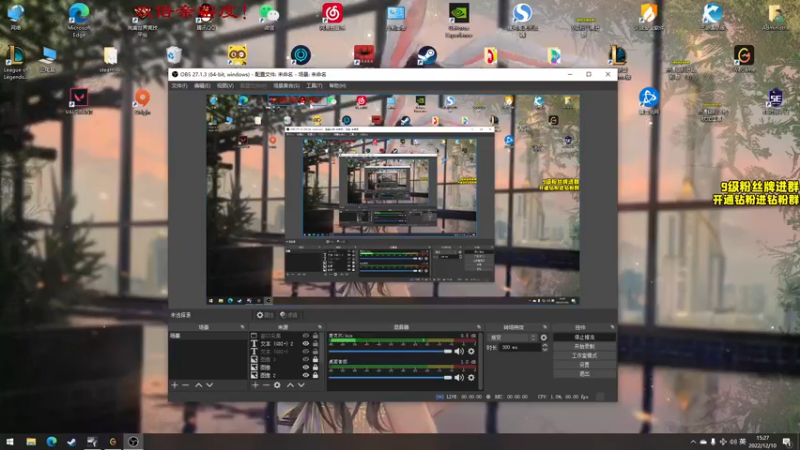The width and height of the screenshot is (800, 450).
Task: Toggle lock on 文本 (GDI+) 2 source
Action: click(x=315, y=344)
